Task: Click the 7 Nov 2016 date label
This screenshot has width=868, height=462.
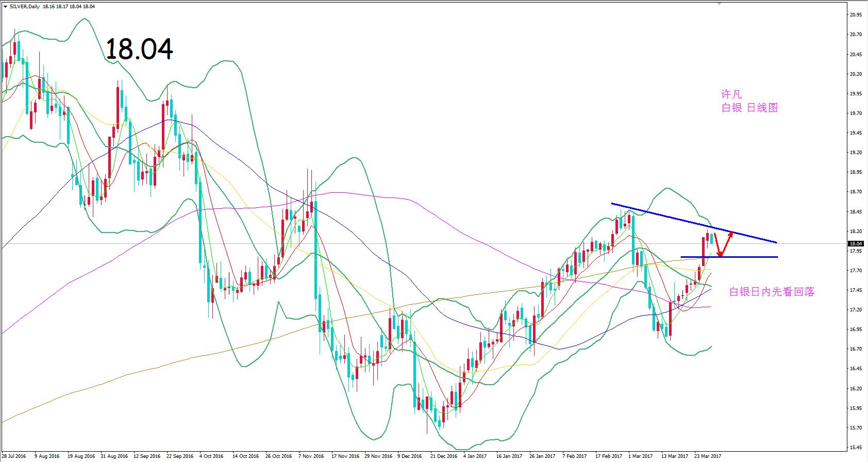Action: (311, 456)
